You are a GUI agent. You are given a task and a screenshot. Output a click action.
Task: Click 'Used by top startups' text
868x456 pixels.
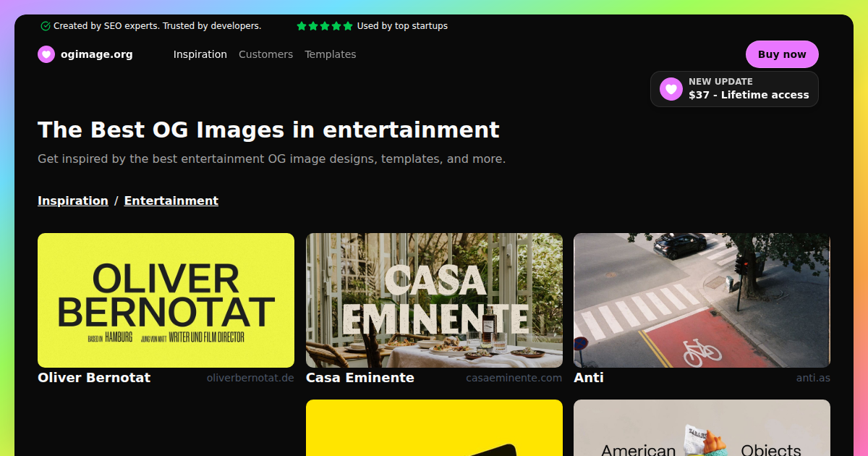[x=402, y=26]
